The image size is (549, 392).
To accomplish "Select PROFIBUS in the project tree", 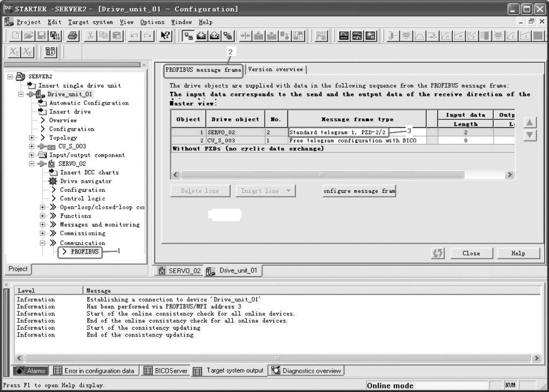I will click(x=84, y=252).
